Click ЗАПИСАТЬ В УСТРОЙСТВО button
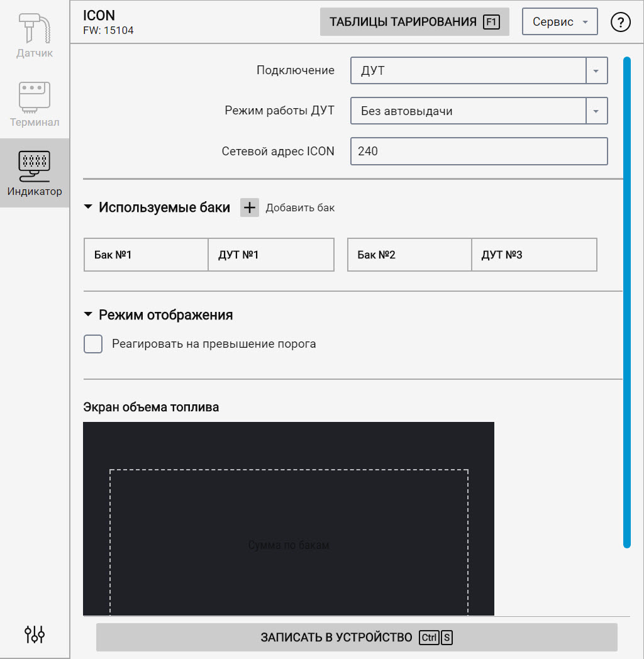Image resolution: width=644 pixels, height=659 pixels. [x=357, y=638]
